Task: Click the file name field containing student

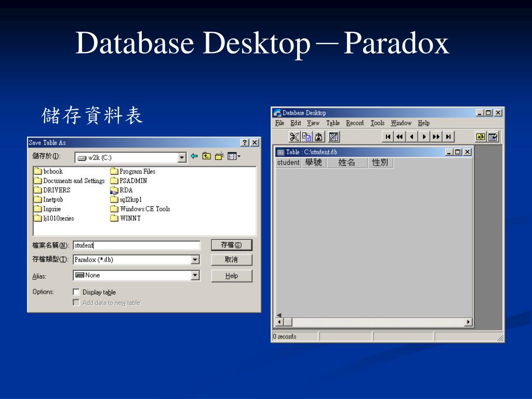Action: (x=137, y=245)
